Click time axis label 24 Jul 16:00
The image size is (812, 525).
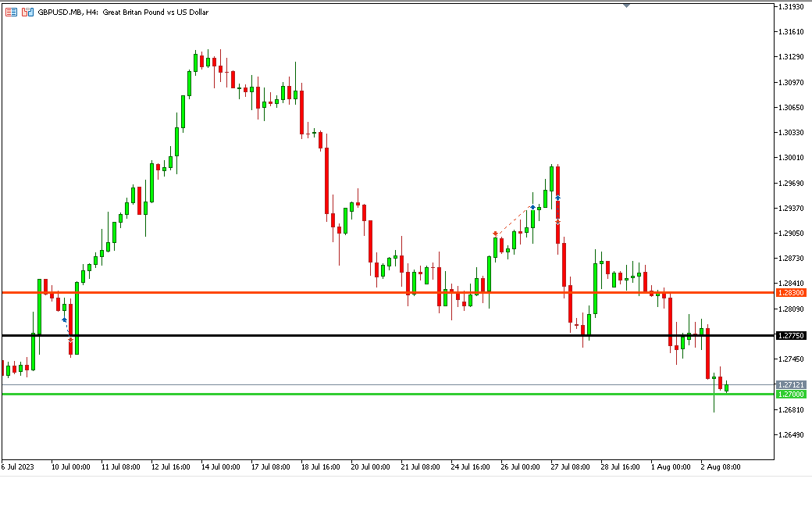click(470, 467)
